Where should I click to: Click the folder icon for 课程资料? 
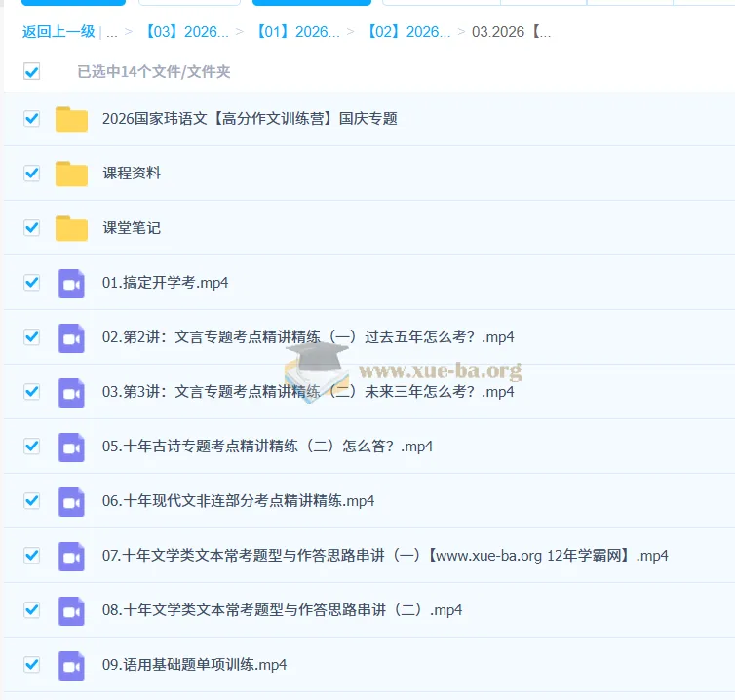tap(71, 174)
